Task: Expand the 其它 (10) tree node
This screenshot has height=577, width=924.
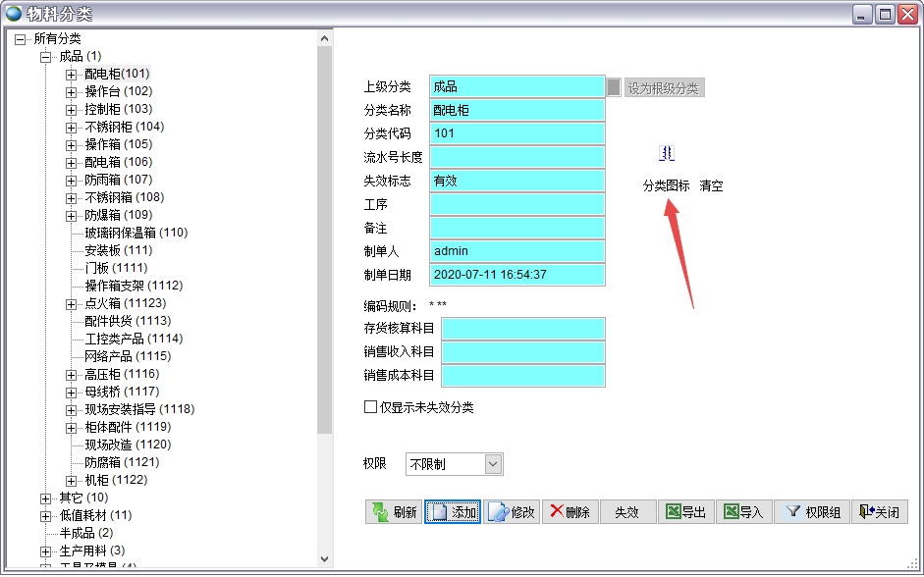Action: [x=45, y=498]
